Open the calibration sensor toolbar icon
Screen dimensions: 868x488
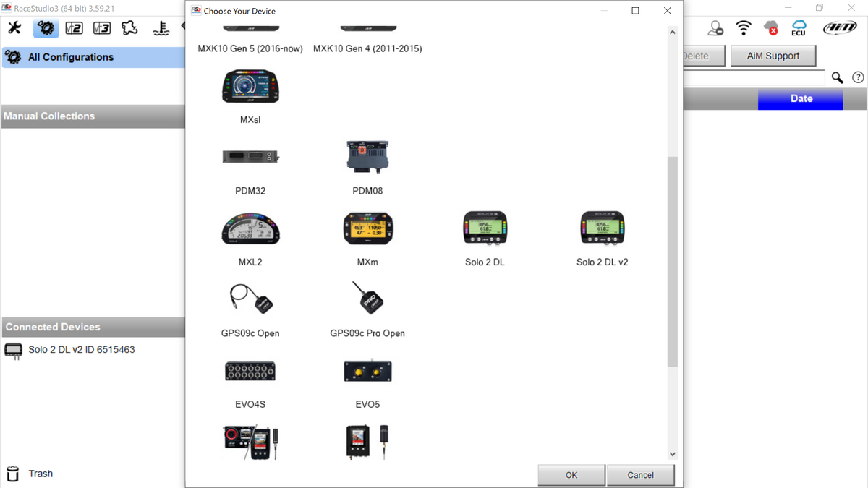[x=161, y=28]
